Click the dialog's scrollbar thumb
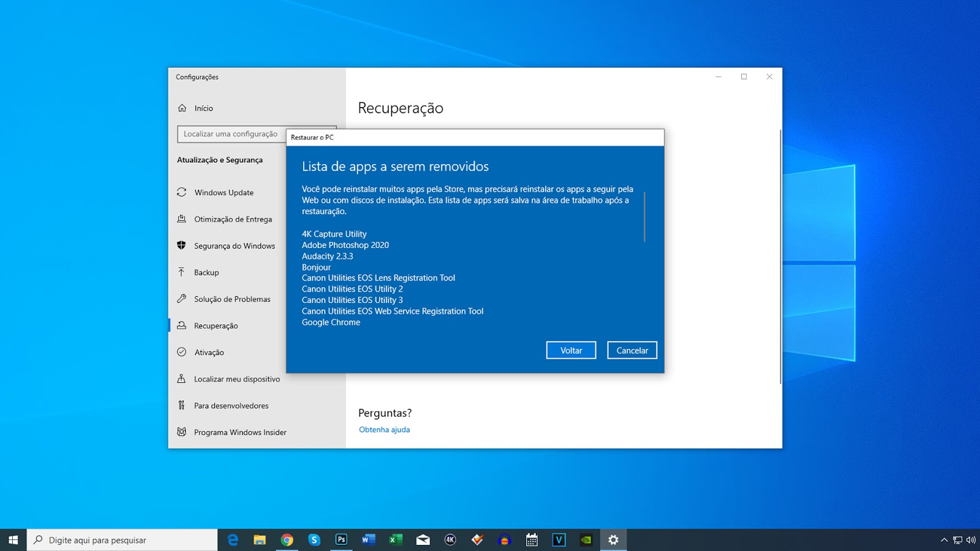980x551 pixels. click(x=644, y=217)
